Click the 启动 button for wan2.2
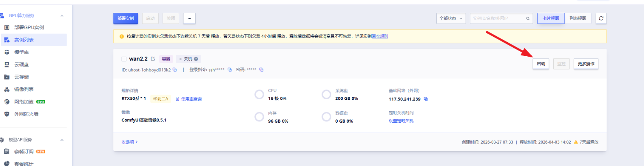The image size is (644, 166). pyautogui.click(x=541, y=64)
